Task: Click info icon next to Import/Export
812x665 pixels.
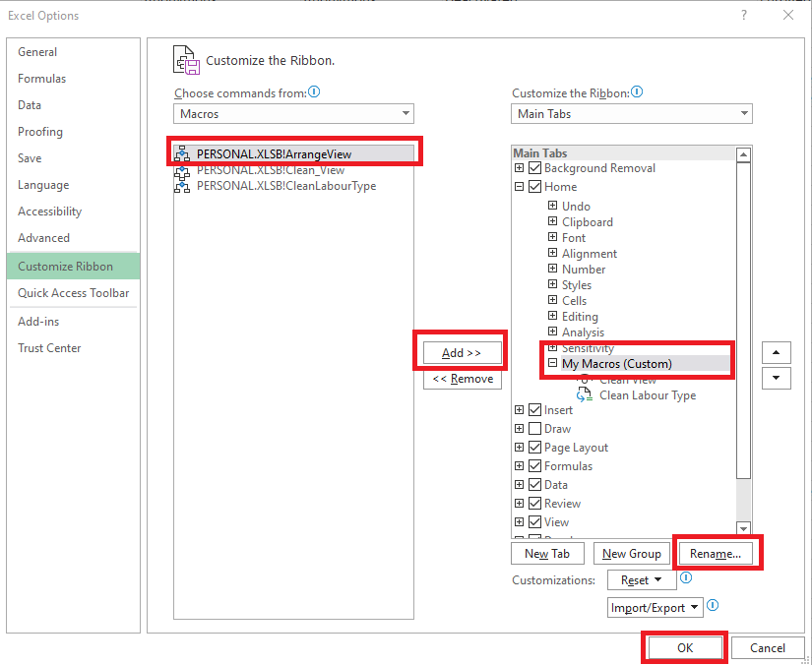Action: (x=713, y=606)
